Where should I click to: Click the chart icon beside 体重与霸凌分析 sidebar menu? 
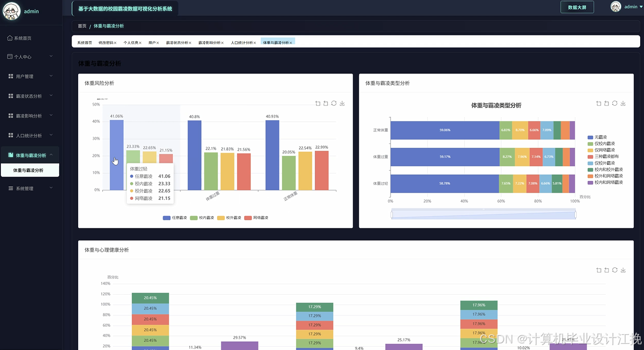coord(11,155)
